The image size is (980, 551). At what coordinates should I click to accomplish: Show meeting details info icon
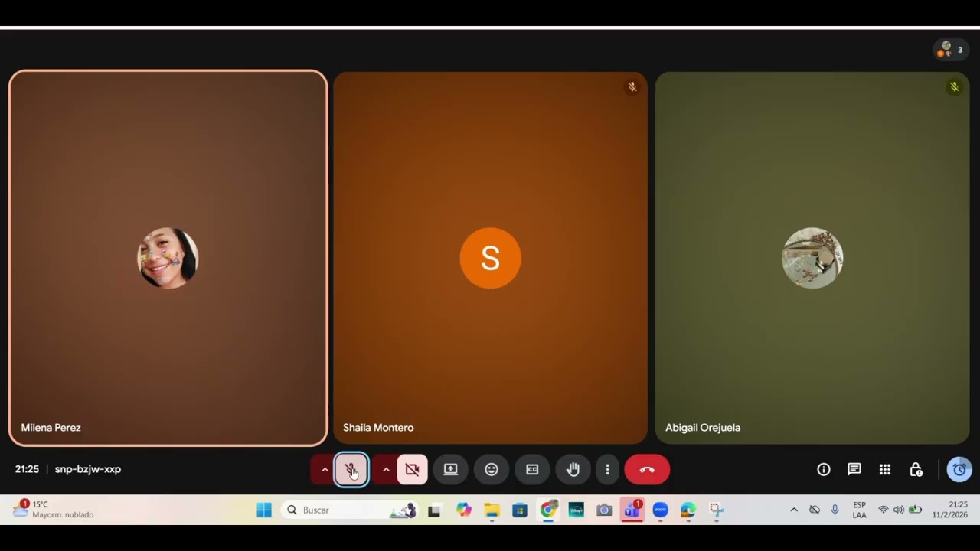[824, 470]
